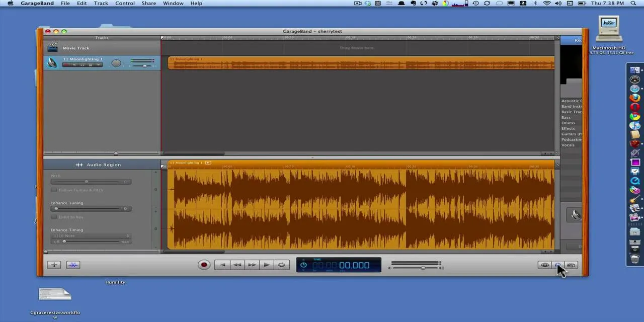
Task: Click the timeline ruler at 00:10
Action: coord(289,38)
